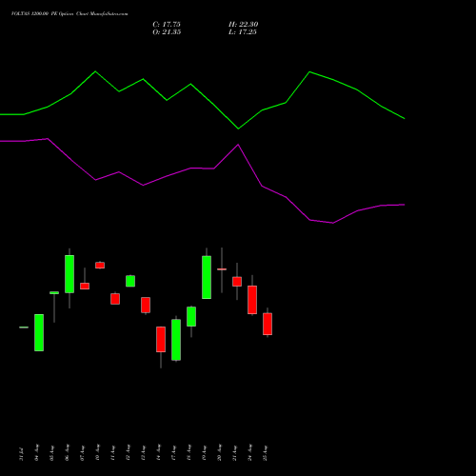
Task: Select the 11 Aug date label
Action: click(x=112, y=452)
